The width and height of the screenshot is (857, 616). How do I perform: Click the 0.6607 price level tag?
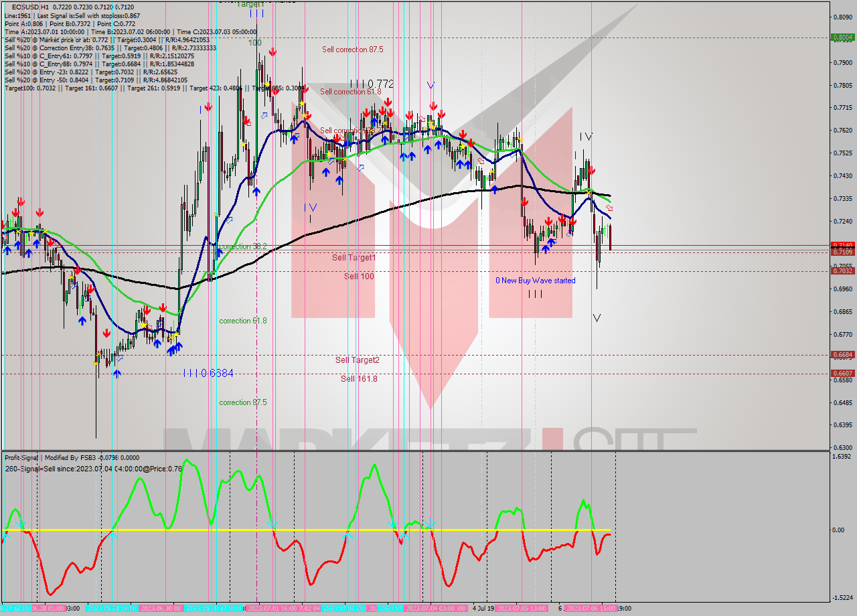tap(842, 374)
